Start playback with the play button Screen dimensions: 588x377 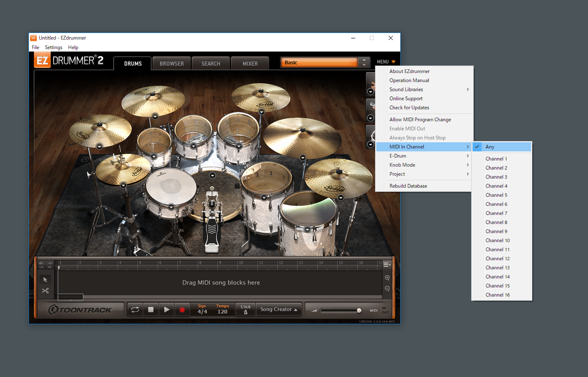167,310
